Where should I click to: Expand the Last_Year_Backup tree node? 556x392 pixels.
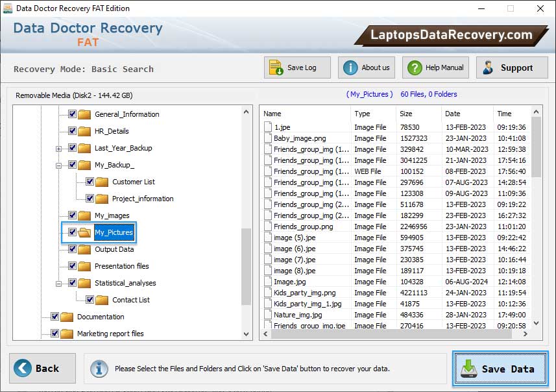pyautogui.click(x=59, y=149)
